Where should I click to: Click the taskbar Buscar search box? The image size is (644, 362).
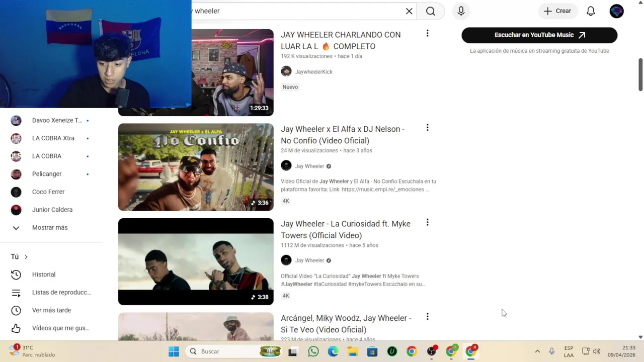coord(234,351)
